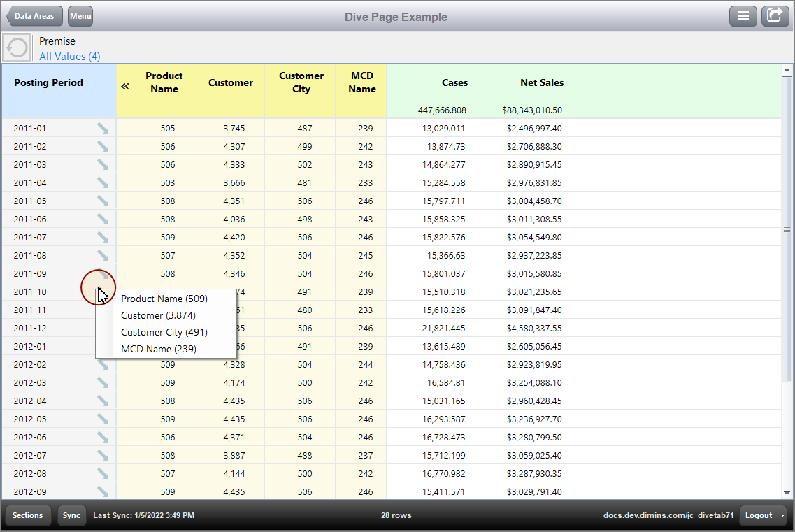Select the 2011-12 posting period row label
This screenshot has width=795, height=532.
click(30, 328)
